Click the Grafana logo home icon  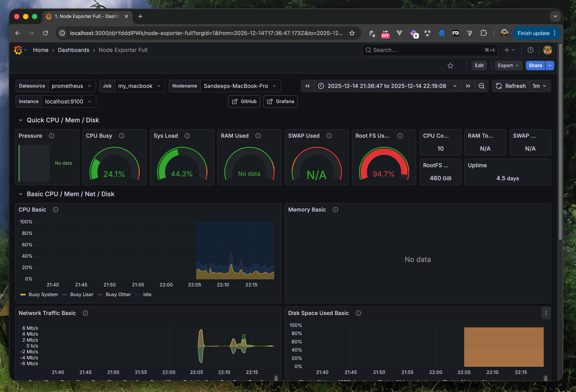[18, 50]
